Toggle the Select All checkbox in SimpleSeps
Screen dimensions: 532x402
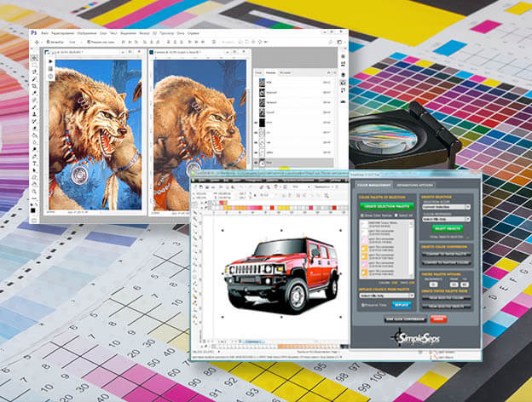point(396,215)
